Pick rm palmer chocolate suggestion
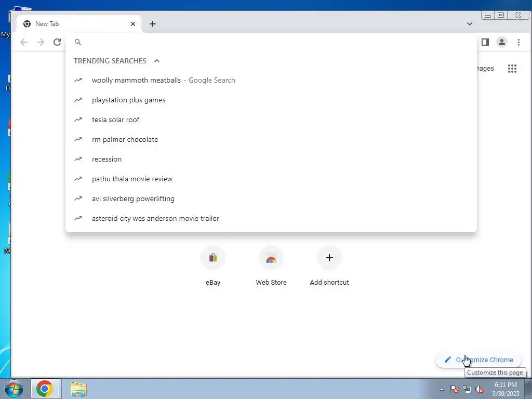 tap(271, 139)
